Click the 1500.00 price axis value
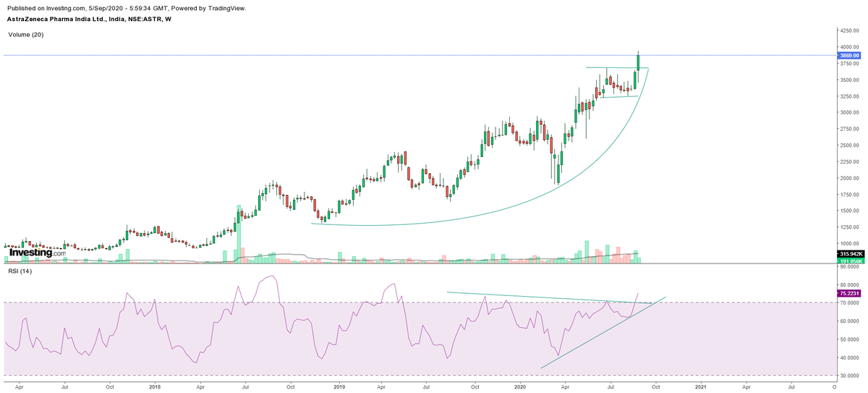868x393 pixels. 849,211
